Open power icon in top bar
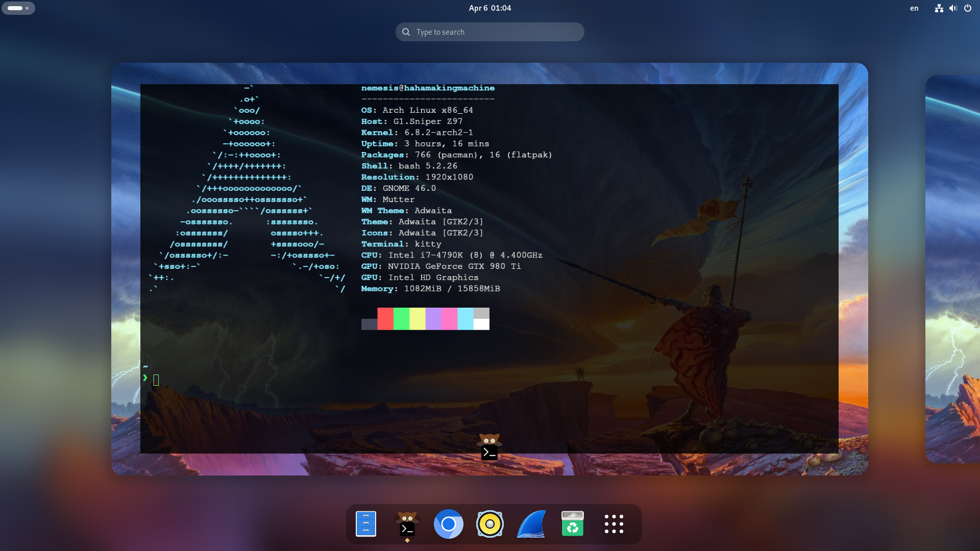Screen dimensions: 980x551 [968, 8]
